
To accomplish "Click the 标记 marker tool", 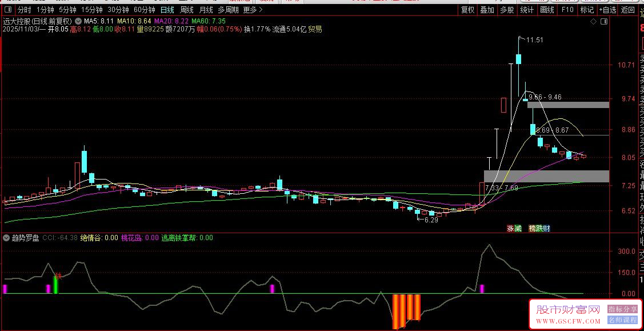I will click(587, 10).
